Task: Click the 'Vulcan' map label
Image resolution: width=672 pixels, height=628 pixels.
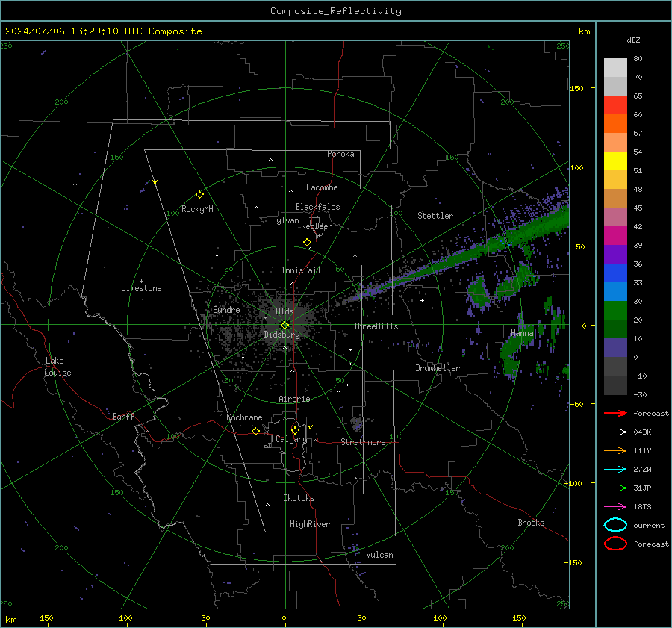Action: tap(379, 555)
